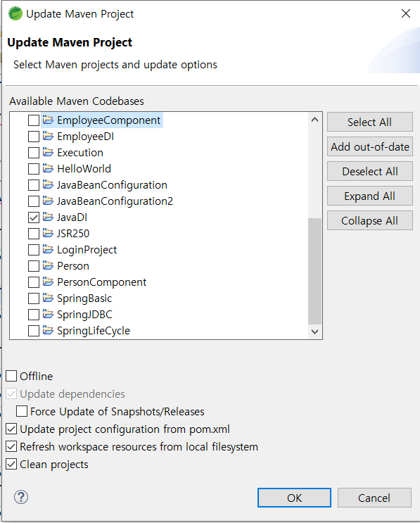
Task: Click the project list scrollbar thumb
Action: pyautogui.click(x=314, y=271)
